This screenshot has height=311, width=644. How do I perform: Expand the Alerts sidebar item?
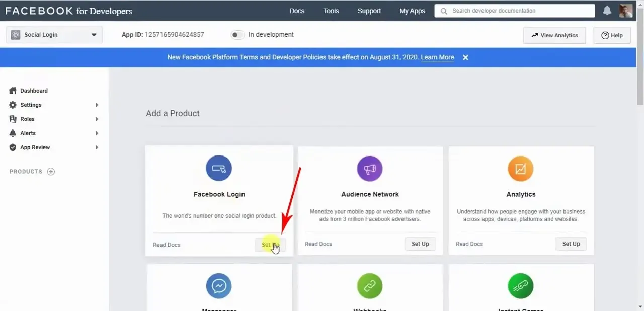[x=54, y=133]
